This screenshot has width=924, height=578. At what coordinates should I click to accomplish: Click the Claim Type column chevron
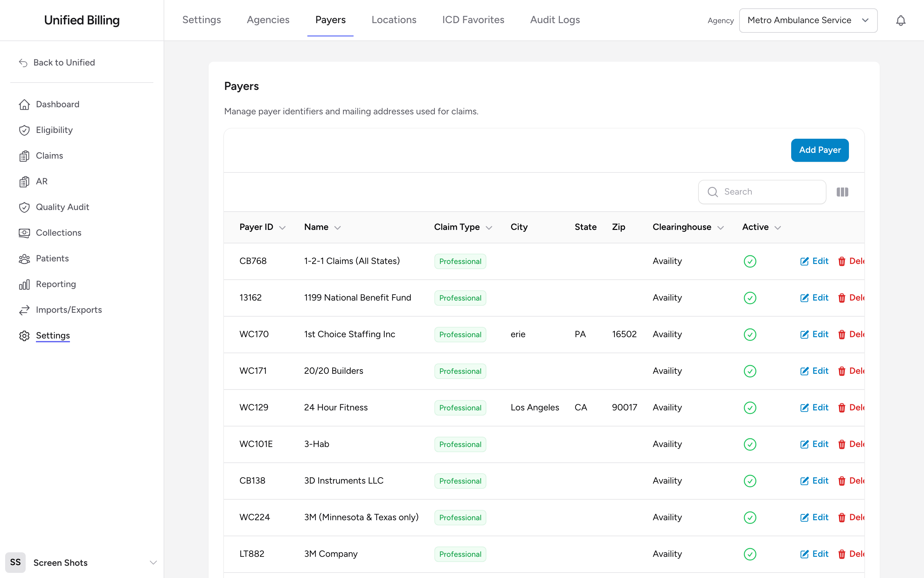489,228
